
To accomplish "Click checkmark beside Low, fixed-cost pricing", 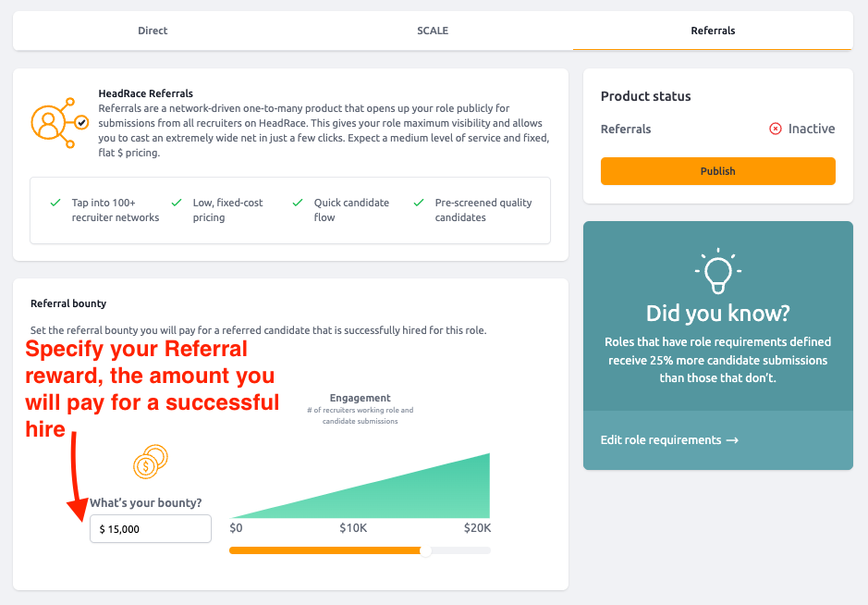I will [x=177, y=203].
